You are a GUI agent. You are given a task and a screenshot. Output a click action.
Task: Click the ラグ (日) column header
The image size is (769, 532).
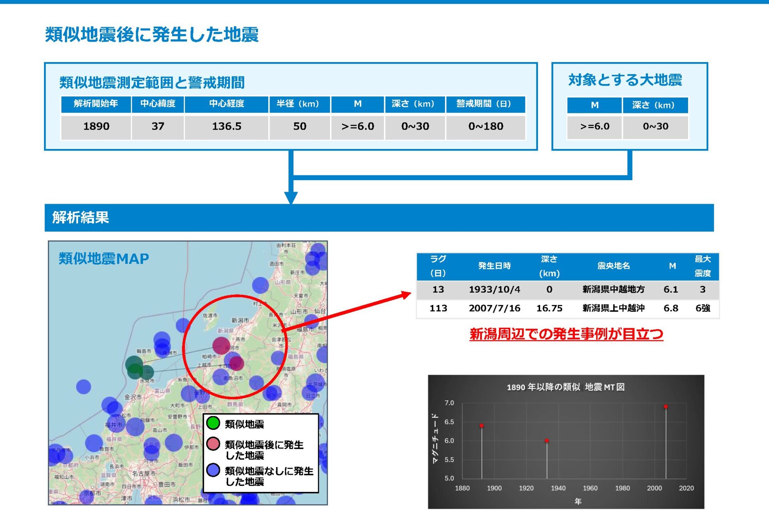(438, 266)
